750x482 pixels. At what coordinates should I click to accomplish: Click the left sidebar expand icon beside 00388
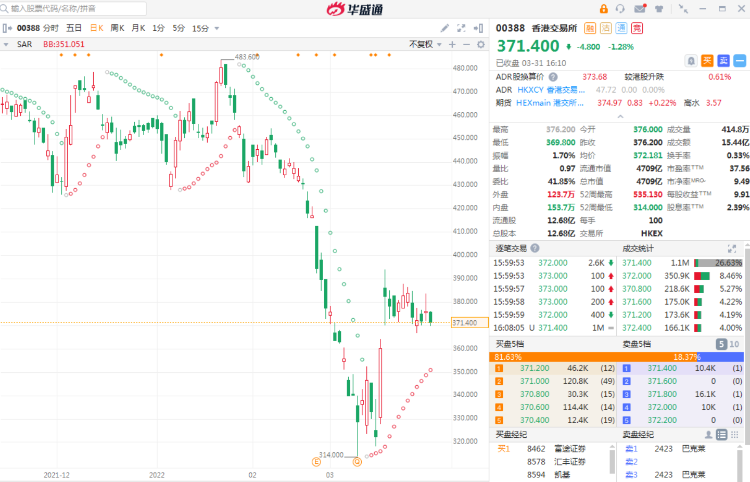(x=7, y=28)
